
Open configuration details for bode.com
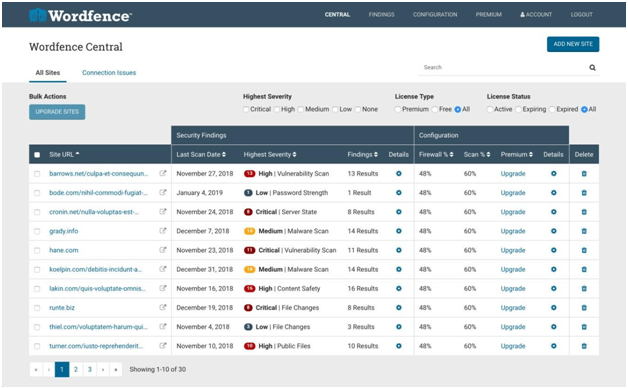click(x=554, y=193)
